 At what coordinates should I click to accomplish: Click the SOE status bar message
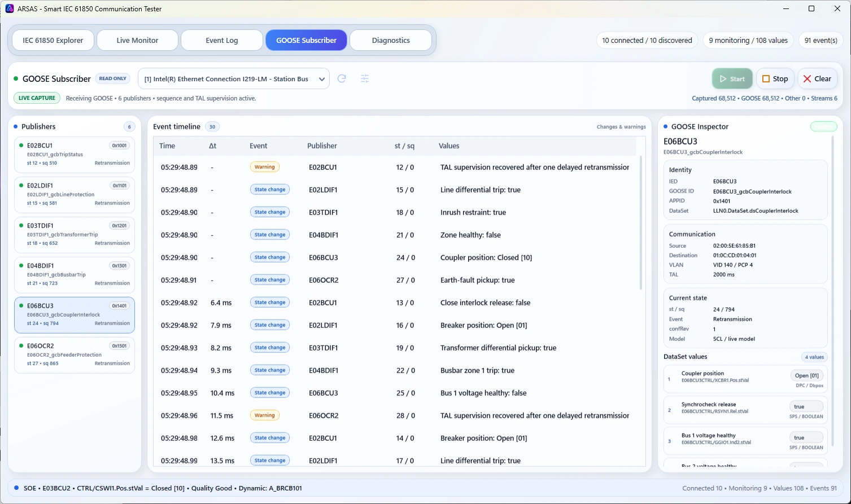click(163, 488)
